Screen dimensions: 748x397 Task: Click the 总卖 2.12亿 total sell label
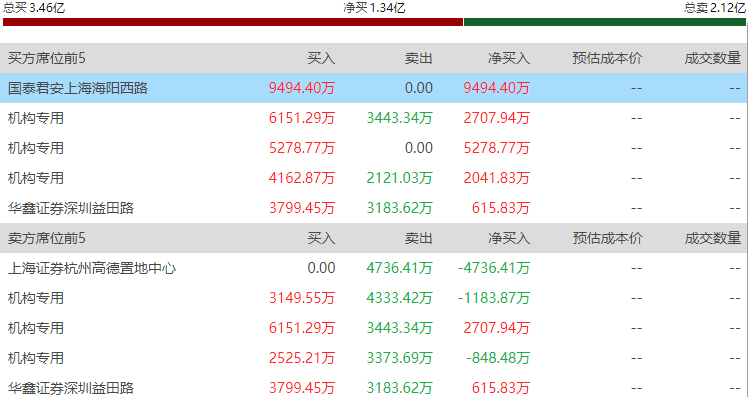click(x=715, y=7)
